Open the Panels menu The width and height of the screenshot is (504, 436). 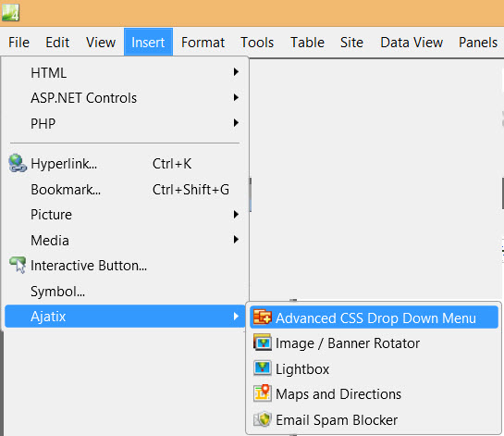pyautogui.click(x=478, y=43)
